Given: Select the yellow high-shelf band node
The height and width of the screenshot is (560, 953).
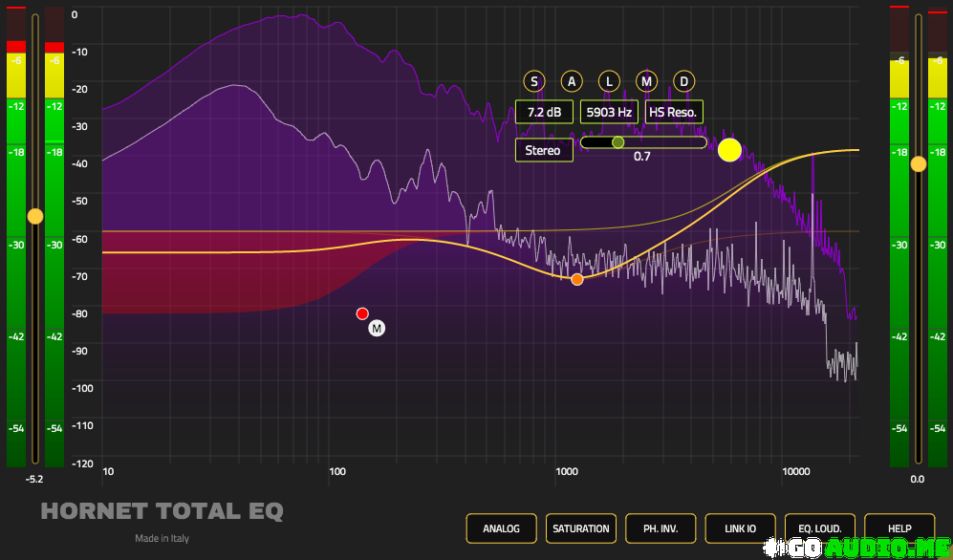Looking at the screenshot, I should pos(729,150).
